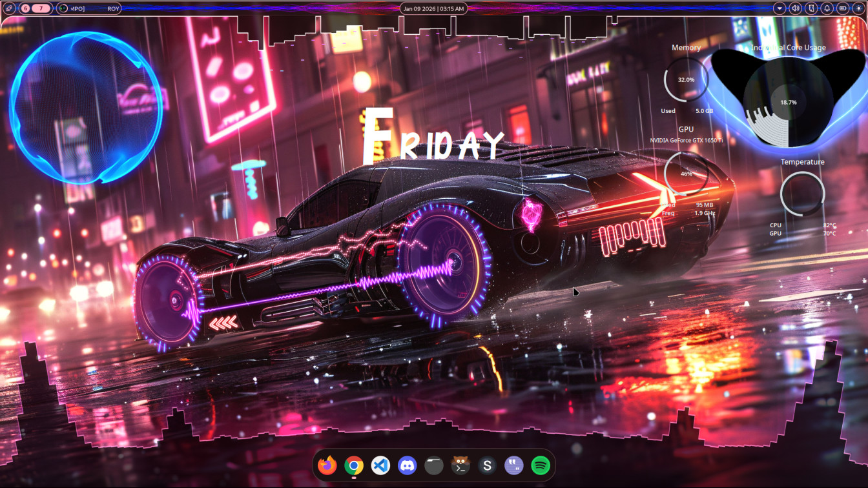Launch Firefox from the dock
Screen dimensions: 868x488
pos(327,465)
